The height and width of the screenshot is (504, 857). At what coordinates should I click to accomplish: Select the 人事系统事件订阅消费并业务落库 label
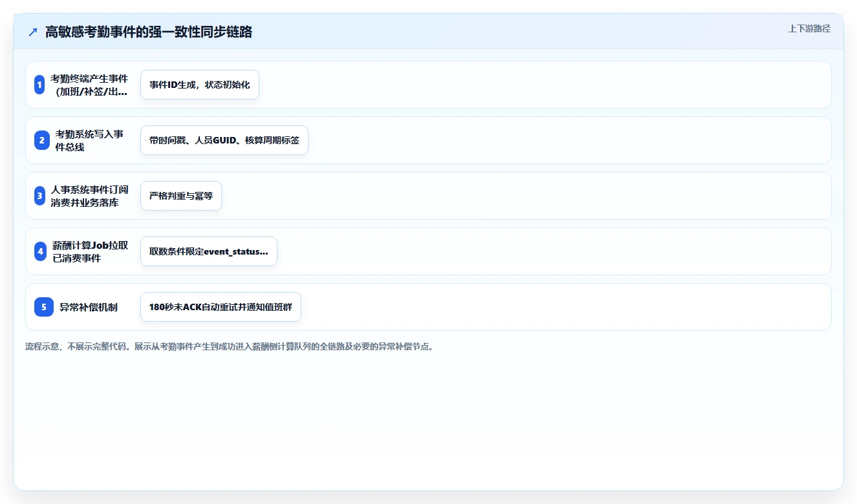[x=89, y=196]
